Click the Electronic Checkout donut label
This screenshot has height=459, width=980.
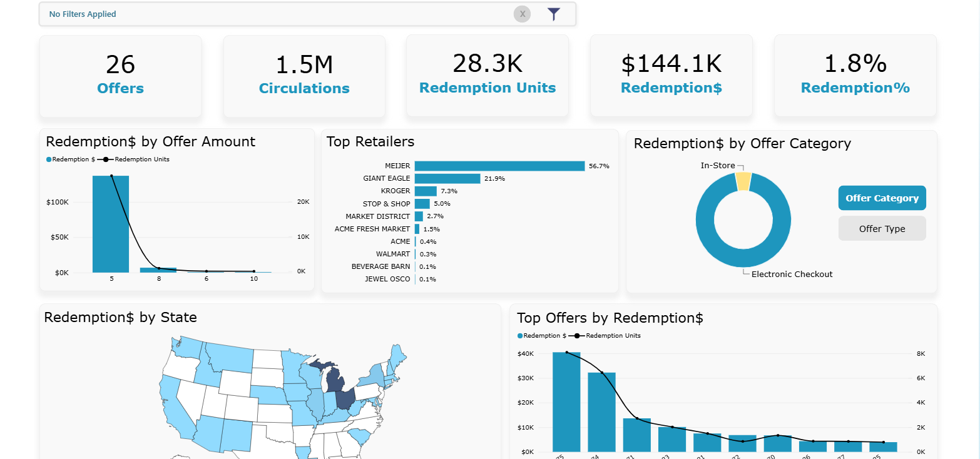[x=792, y=275]
